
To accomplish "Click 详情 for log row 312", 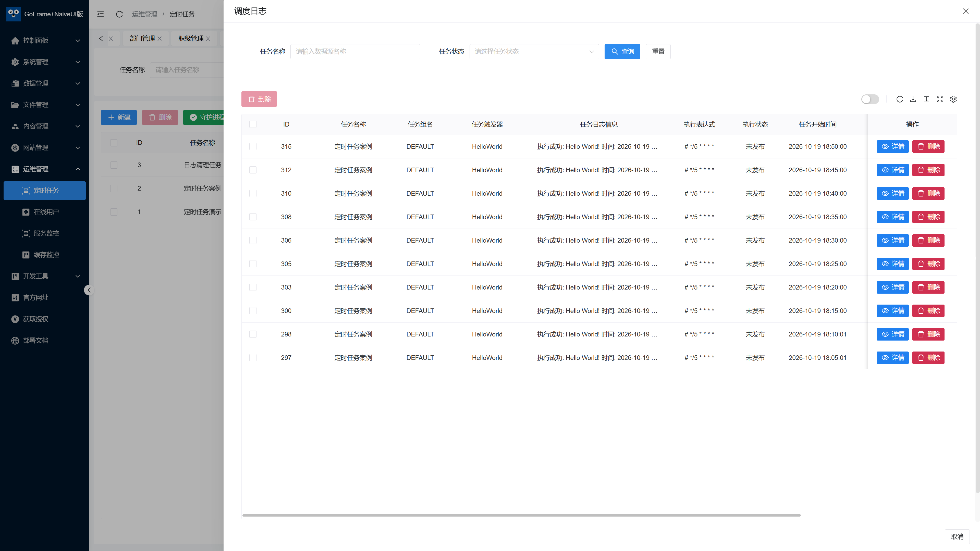I will tap(892, 170).
